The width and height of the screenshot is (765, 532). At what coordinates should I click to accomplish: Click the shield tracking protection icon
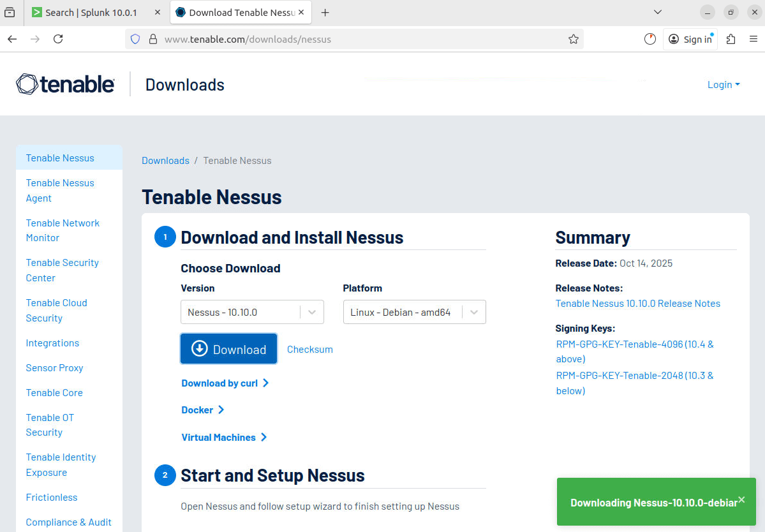[135, 39]
